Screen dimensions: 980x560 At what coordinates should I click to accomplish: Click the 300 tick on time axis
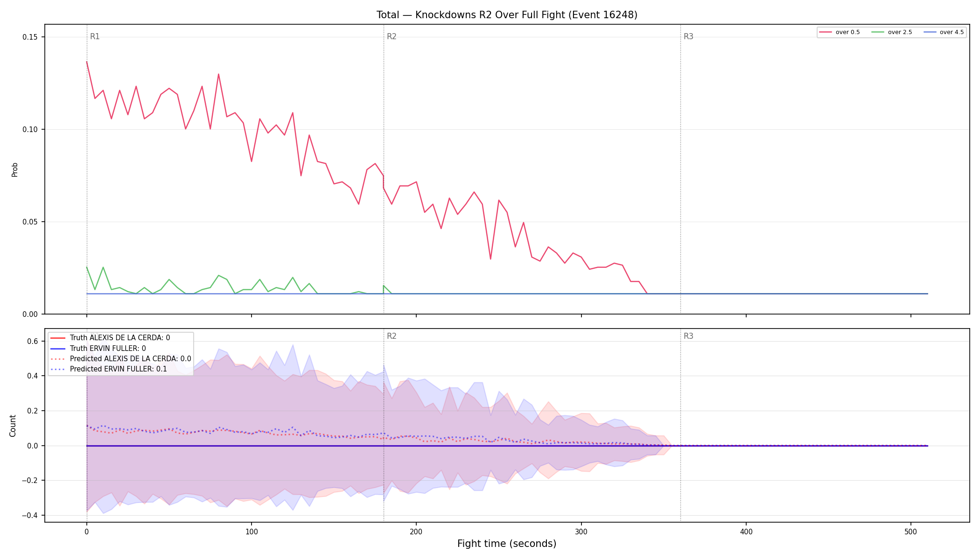click(581, 532)
